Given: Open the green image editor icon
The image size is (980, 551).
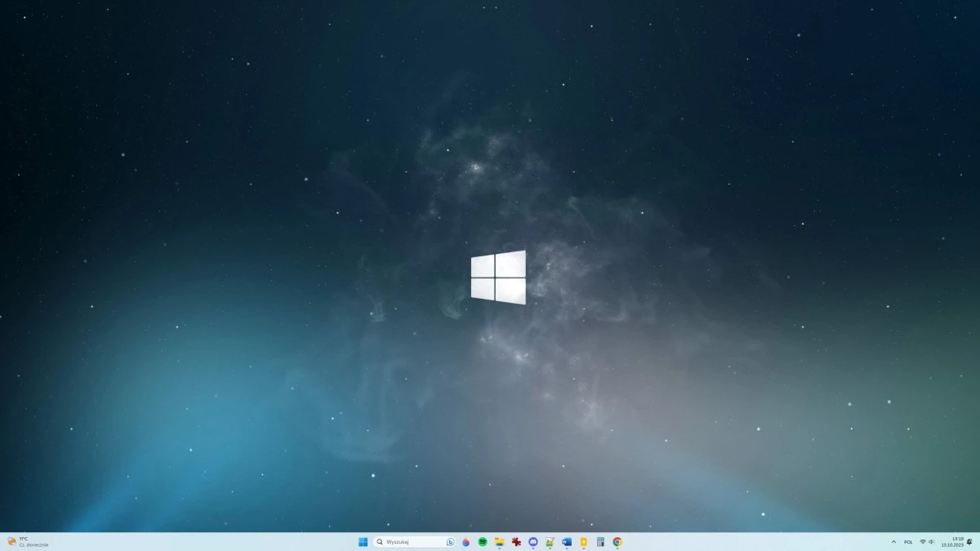Looking at the screenshot, I should [x=550, y=541].
